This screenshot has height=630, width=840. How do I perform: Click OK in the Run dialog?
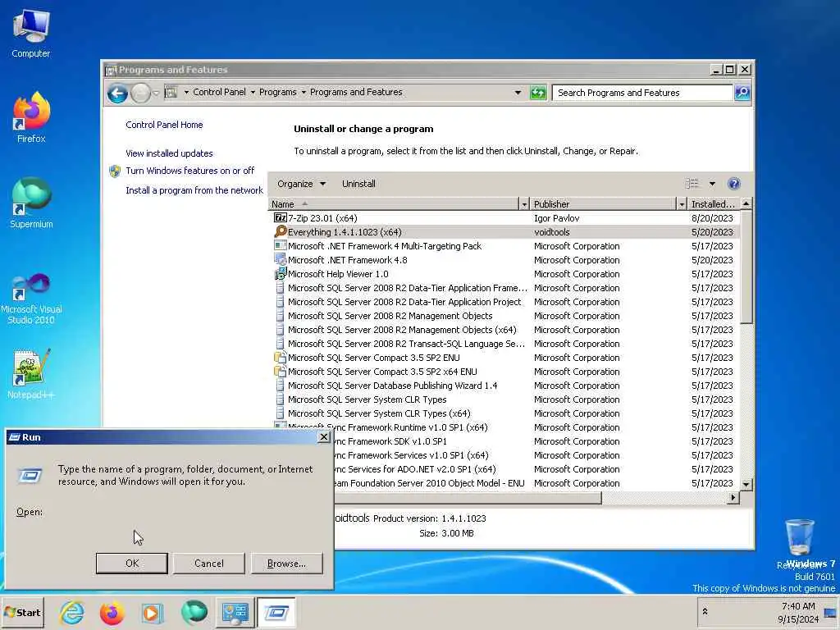tap(132, 563)
